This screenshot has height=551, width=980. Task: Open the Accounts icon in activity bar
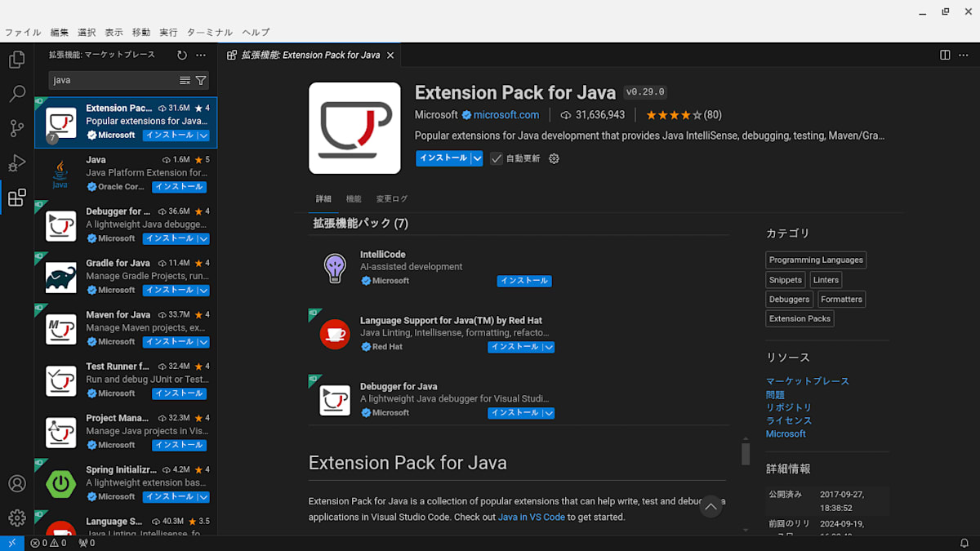click(x=16, y=483)
